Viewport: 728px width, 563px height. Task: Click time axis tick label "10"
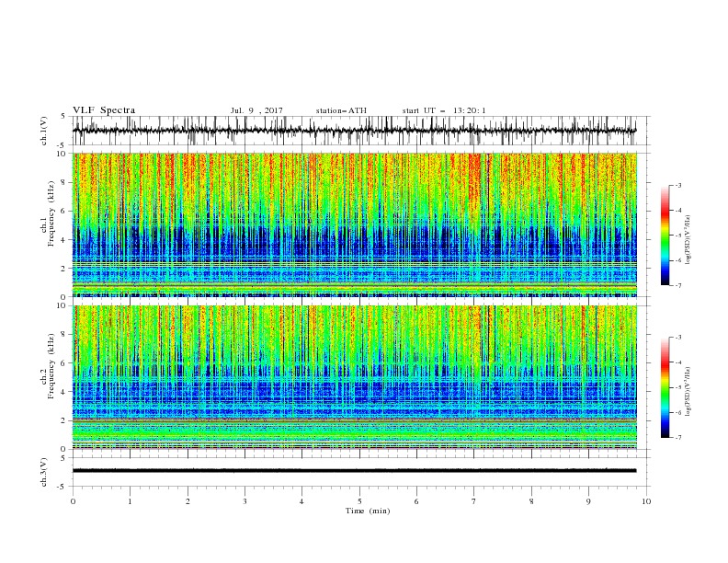646,501
